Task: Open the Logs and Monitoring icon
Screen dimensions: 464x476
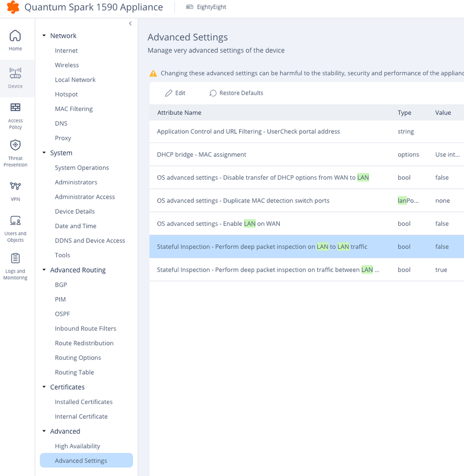Action: pos(15,258)
